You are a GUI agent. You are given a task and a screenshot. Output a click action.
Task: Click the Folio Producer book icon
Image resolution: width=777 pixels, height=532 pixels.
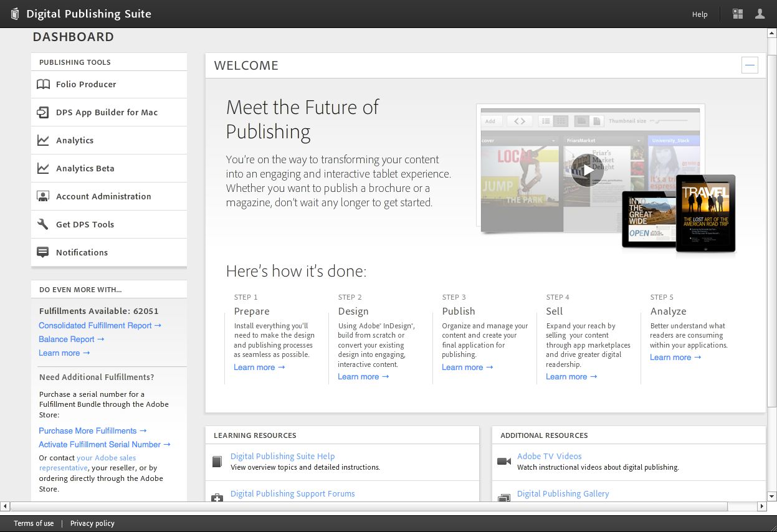[43, 84]
